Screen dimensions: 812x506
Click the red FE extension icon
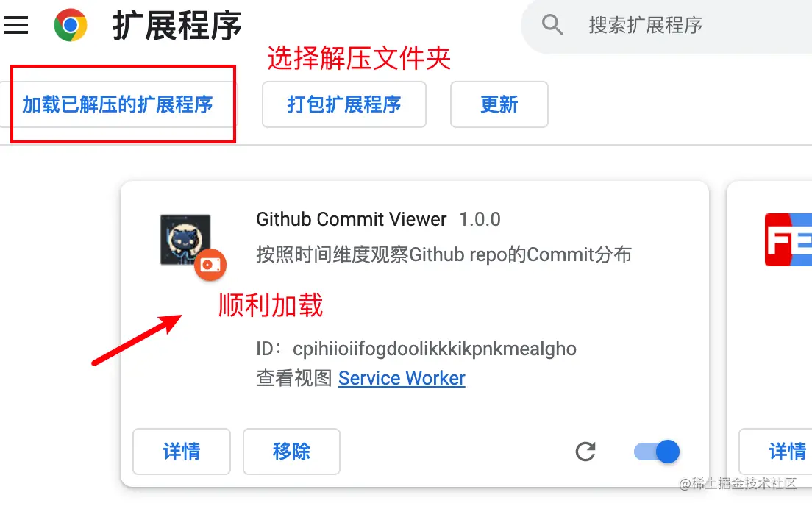[x=788, y=240]
